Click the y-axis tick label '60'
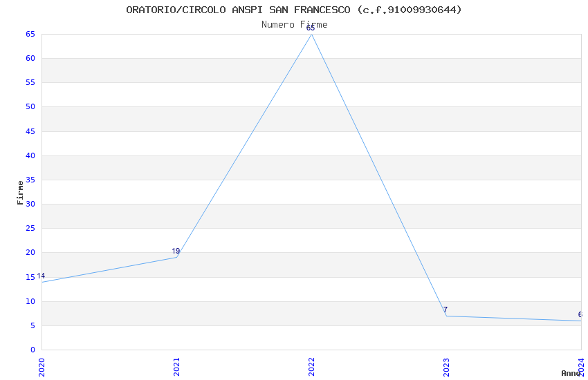This screenshot has height=380, width=588. click(x=30, y=59)
